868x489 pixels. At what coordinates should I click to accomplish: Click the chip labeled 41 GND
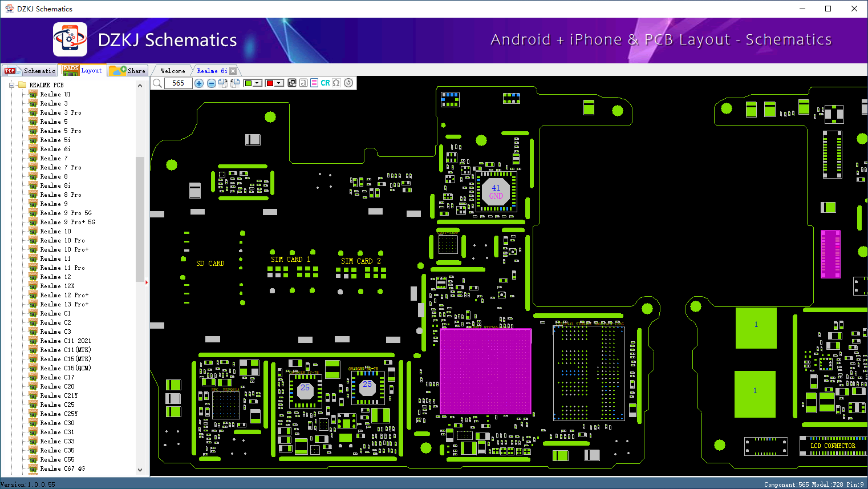point(496,192)
